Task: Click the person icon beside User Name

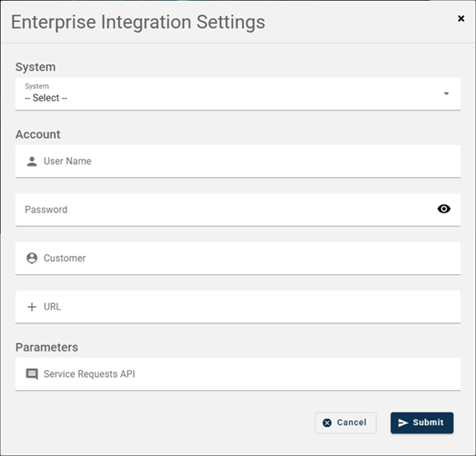Action: coord(32,161)
